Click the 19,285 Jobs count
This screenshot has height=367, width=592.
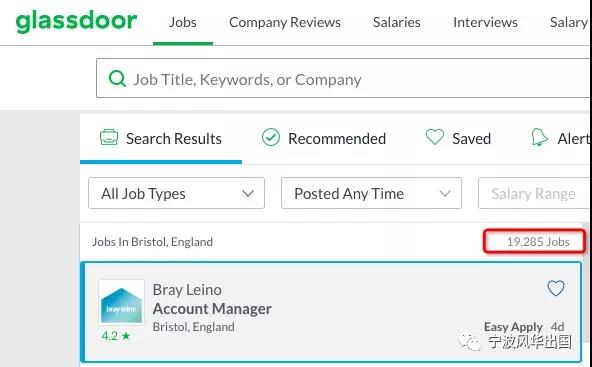tap(538, 242)
